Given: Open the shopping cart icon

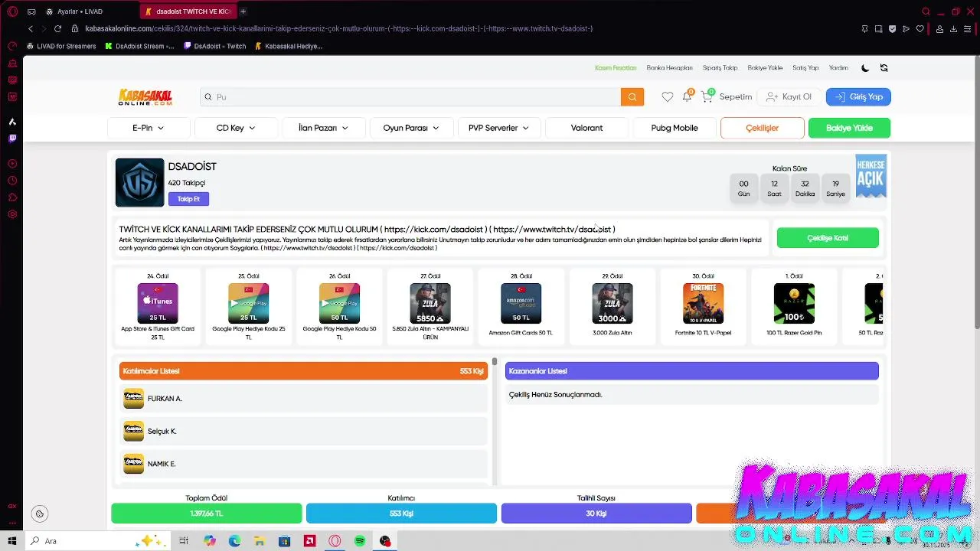Looking at the screenshot, I should (707, 96).
